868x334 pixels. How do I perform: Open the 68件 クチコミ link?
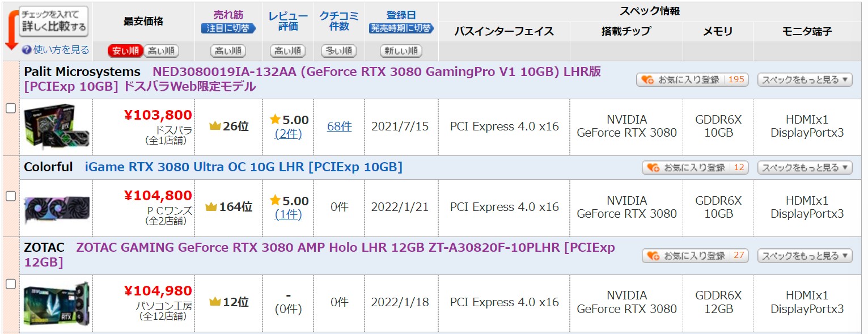point(339,126)
